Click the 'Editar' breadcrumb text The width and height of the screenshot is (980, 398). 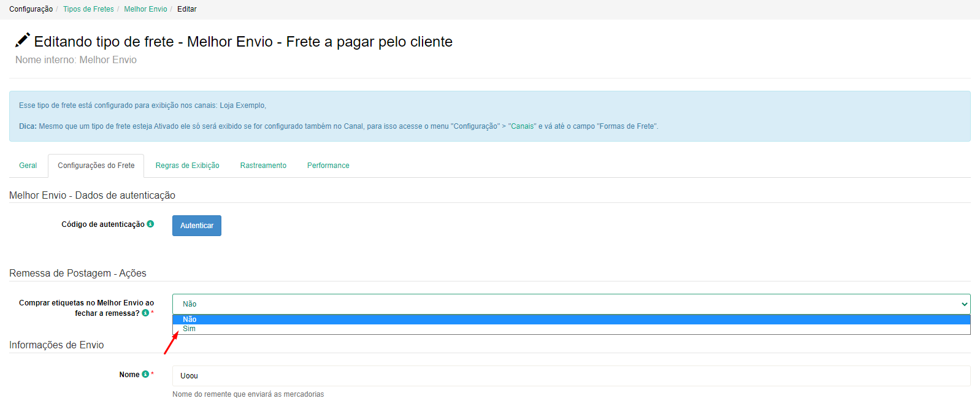(x=187, y=9)
